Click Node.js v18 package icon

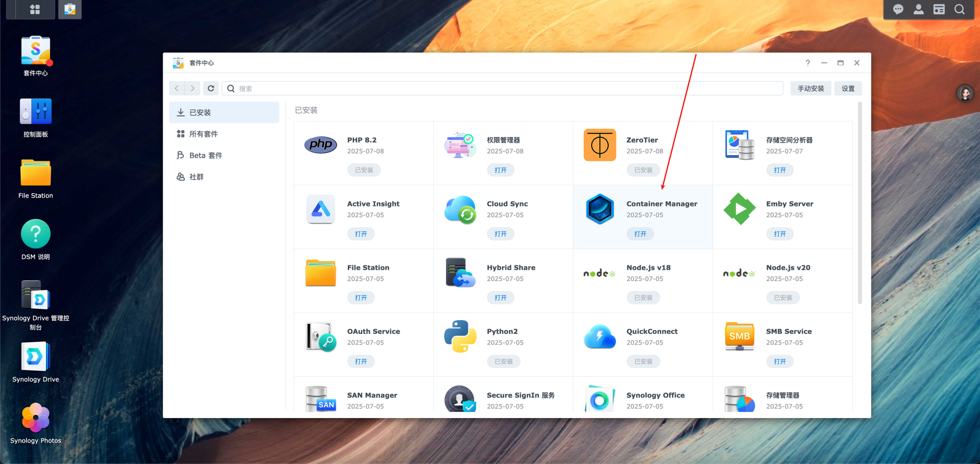(599, 273)
